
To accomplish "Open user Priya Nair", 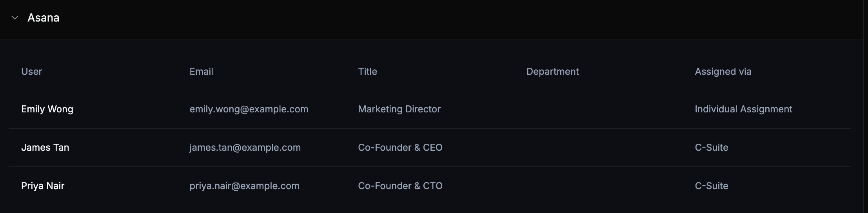I will point(43,186).
